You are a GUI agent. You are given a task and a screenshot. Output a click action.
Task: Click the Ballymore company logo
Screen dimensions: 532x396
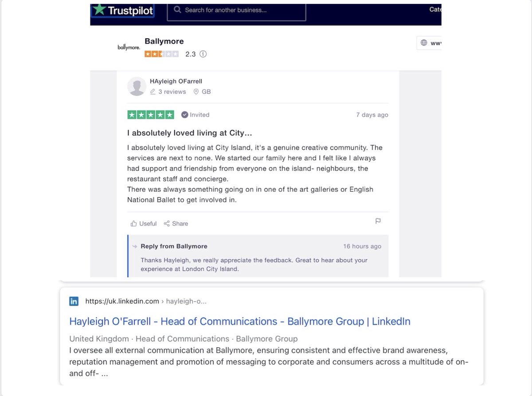tap(129, 47)
